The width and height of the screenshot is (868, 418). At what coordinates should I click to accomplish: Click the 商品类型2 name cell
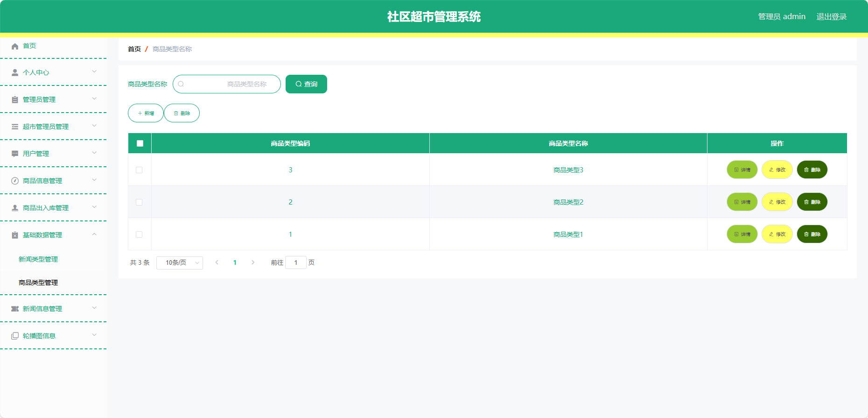coord(568,202)
